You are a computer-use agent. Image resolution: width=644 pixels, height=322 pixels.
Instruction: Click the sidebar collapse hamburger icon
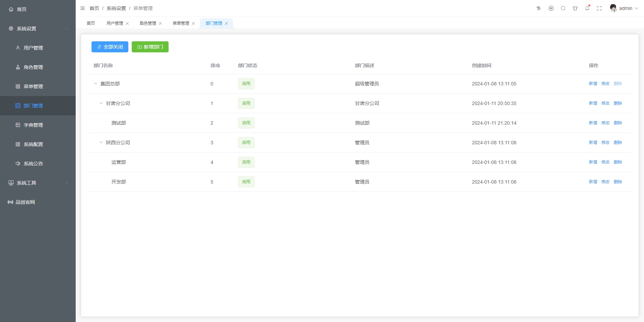[x=83, y=8]
